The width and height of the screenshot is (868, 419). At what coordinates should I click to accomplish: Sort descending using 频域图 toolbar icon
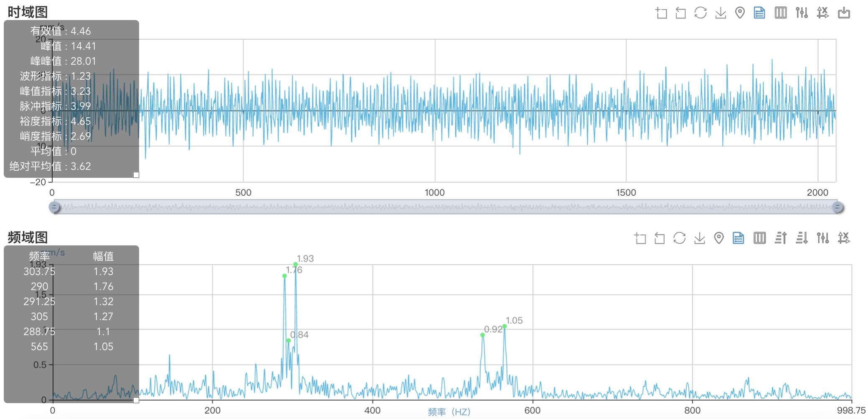[801, 238]
